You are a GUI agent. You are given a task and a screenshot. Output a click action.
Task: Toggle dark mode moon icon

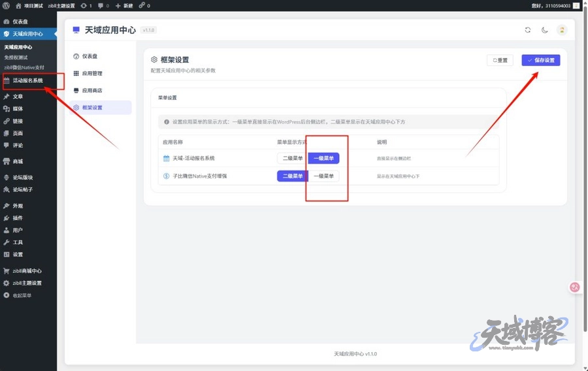click(x=544, y=30)
